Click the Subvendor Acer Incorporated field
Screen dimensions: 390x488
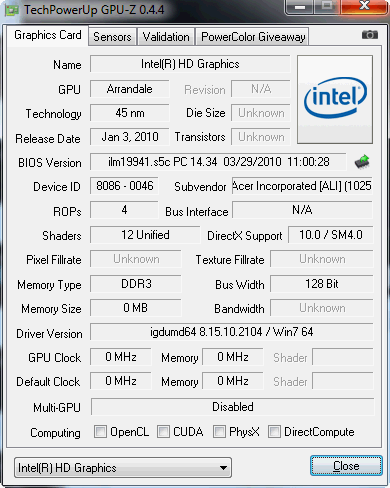click(302, 186)
